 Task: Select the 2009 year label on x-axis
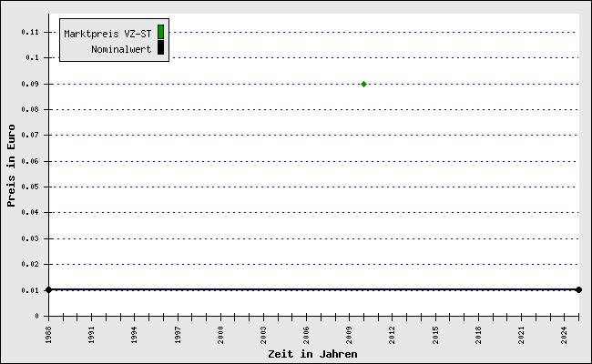(350, 334)
